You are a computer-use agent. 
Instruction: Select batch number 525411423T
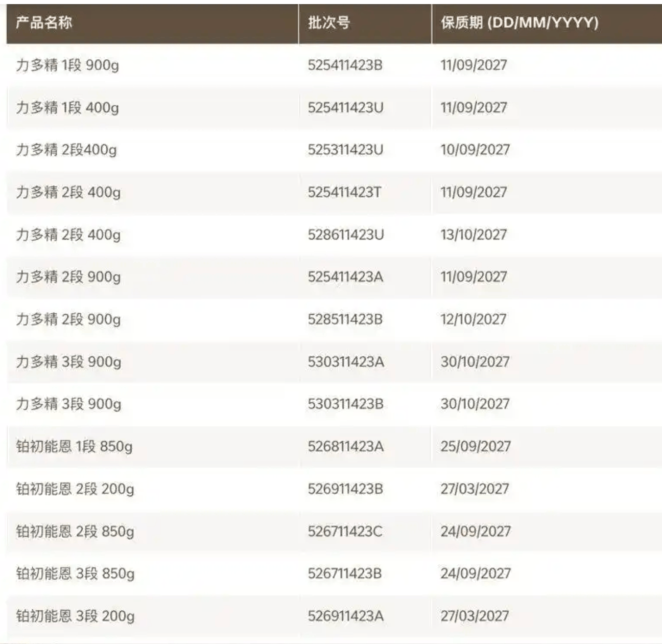[x=344, y=192]
